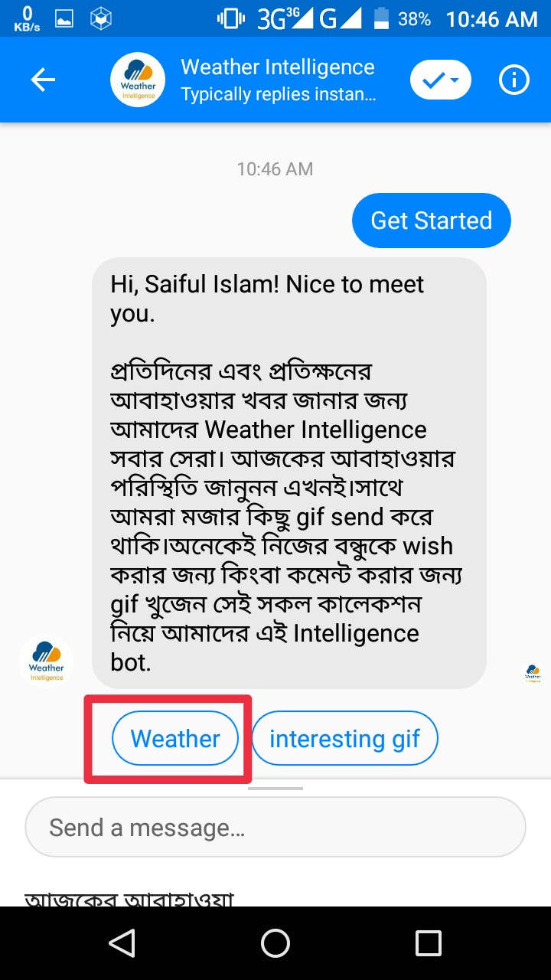Tap battery indicator in status bar
551x980 pixels.
click(383, 19)
